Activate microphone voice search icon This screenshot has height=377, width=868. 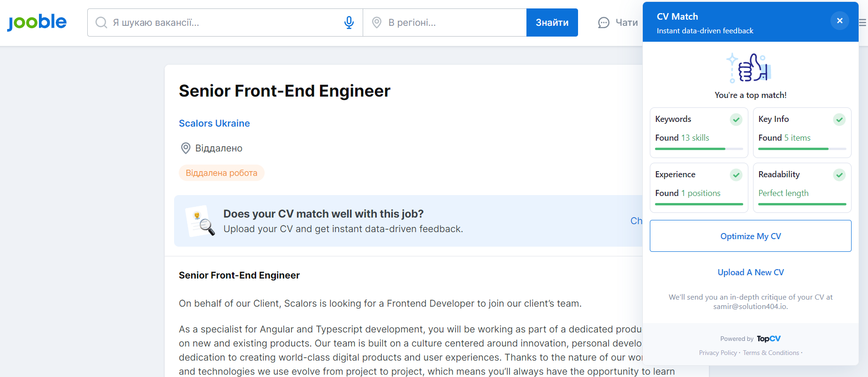[x=349, y=23]
